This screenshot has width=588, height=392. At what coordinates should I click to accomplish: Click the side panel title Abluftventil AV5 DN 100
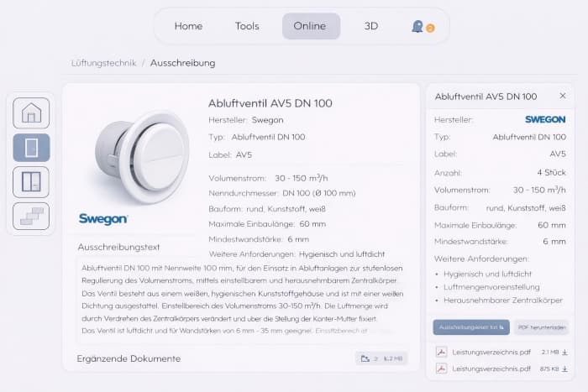click(486, 97)
